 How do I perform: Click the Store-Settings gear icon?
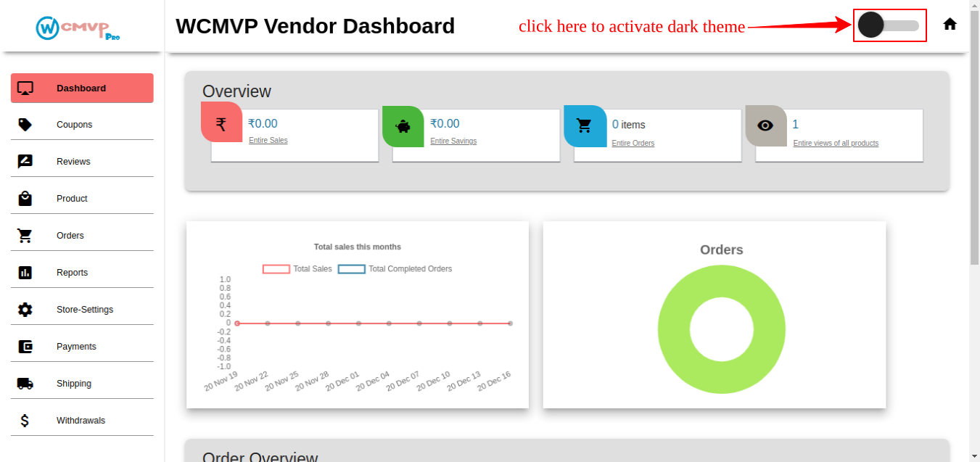pyautogui.click(x=25, y=310)
